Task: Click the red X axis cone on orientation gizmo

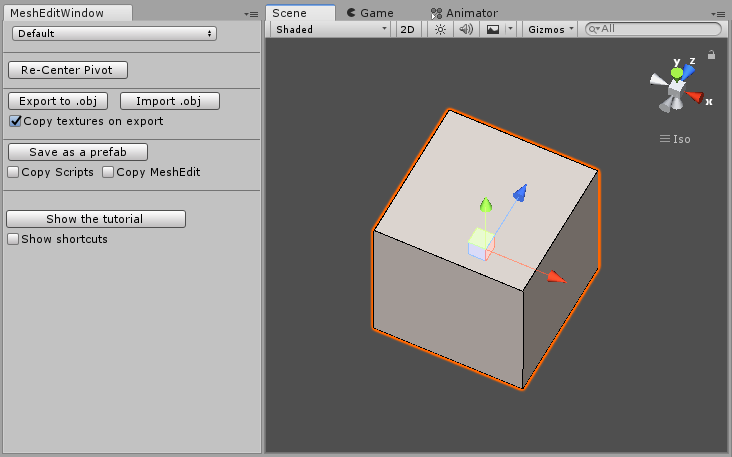Action: [695, 97]
